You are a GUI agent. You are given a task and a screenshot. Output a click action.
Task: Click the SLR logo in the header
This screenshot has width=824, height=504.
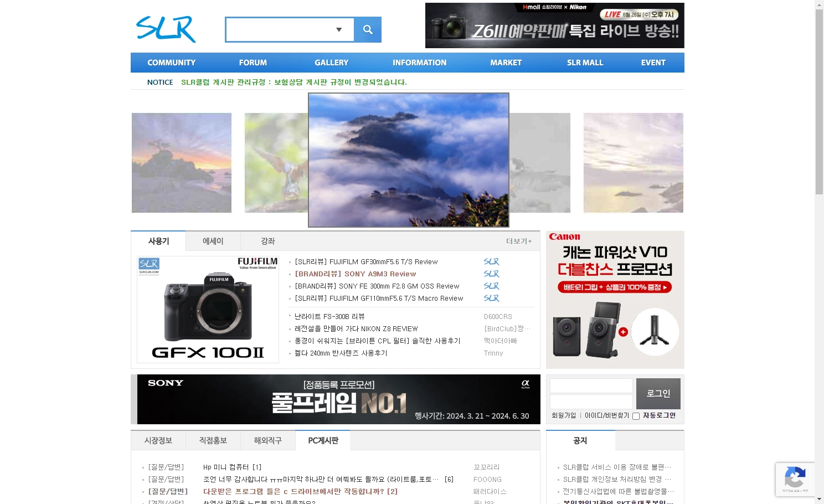pos(166,29)
